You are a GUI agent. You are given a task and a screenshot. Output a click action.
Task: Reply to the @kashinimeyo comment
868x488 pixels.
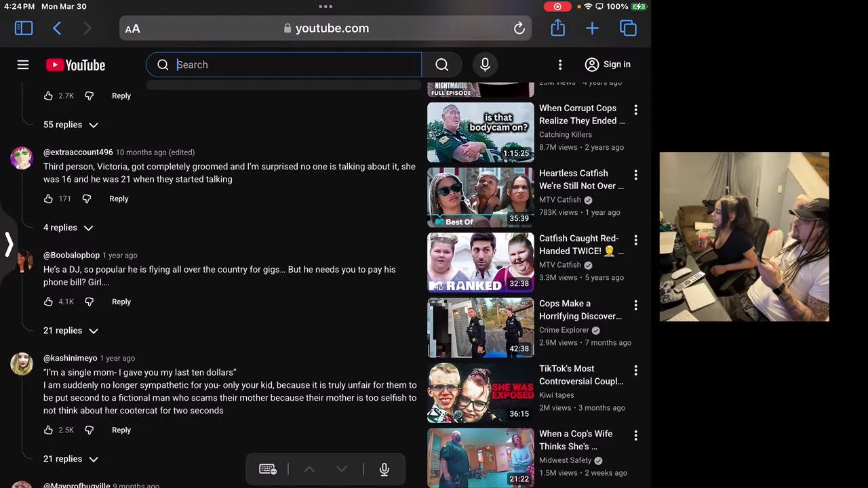click(x=121, y=430)
